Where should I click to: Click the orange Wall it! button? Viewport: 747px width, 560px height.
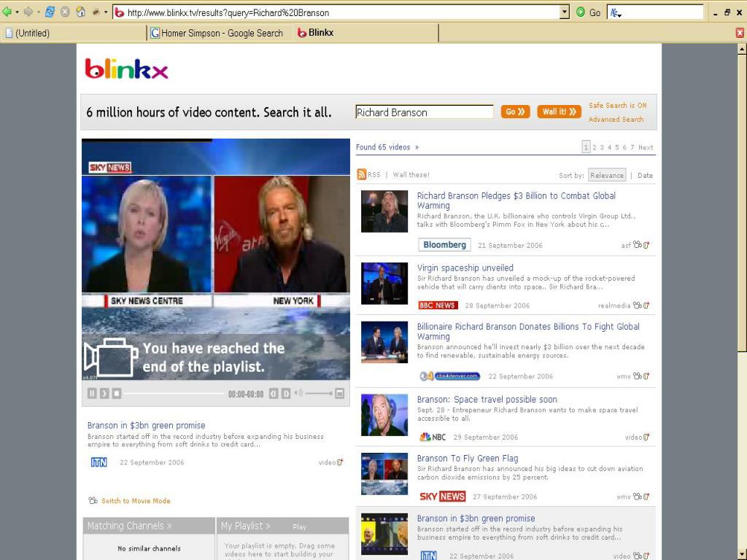click(559, 112)
